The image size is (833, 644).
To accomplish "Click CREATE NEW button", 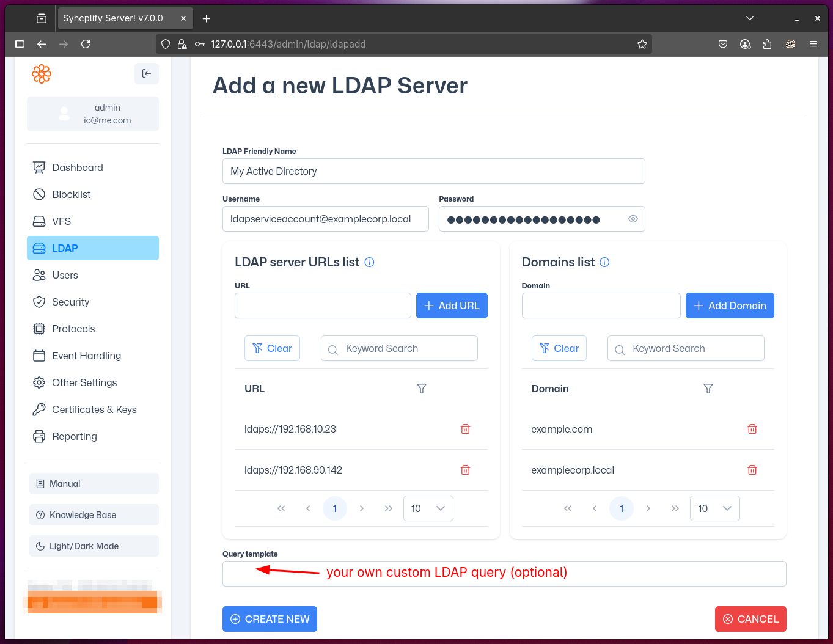I will [270, 619].
